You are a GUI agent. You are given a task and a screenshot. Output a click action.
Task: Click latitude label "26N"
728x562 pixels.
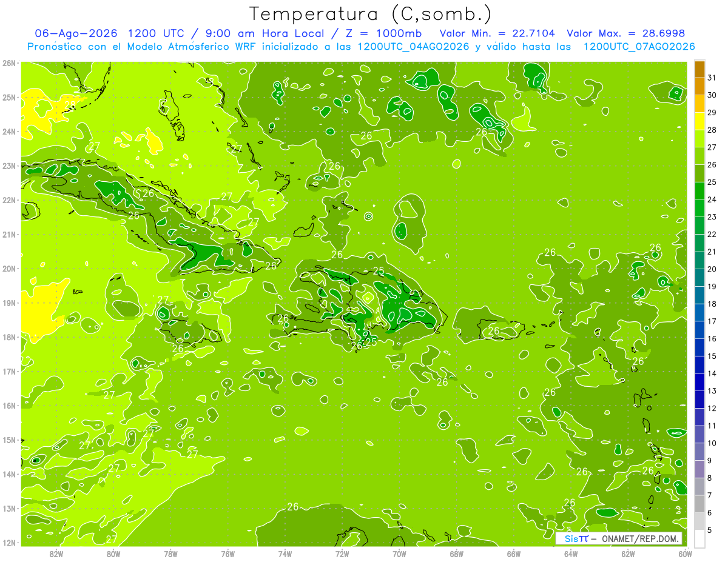click(x=9, y=63)
